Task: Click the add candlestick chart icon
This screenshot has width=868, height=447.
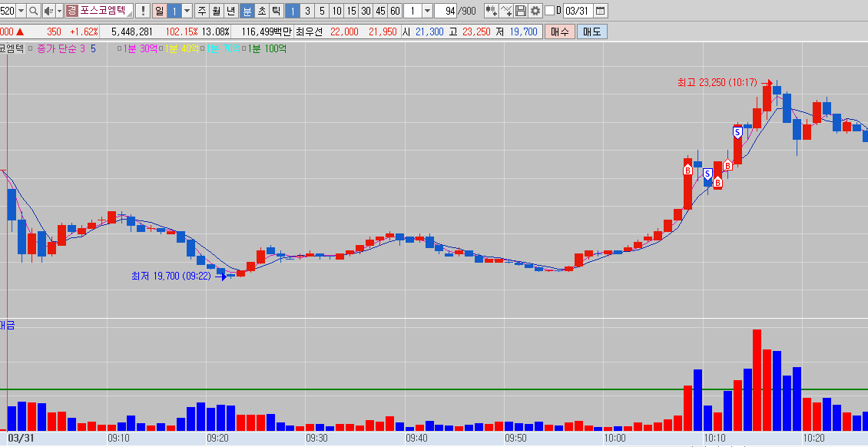Action: click(490, 11)
